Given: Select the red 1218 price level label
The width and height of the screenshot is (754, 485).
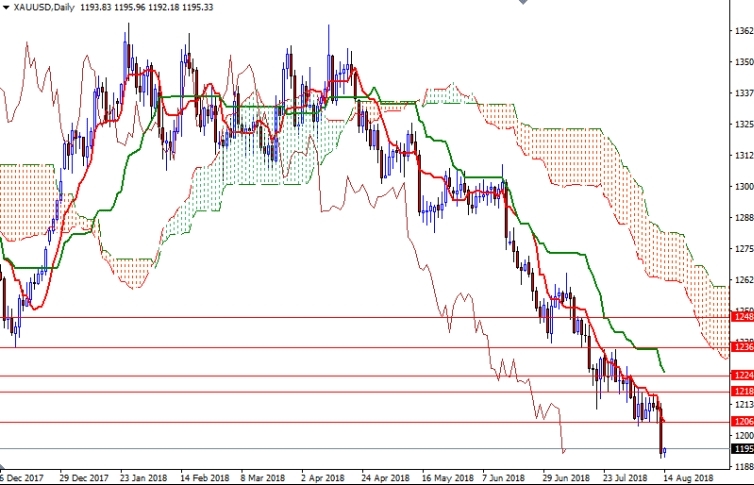Looking at the screenshot, I should point(742,391).
